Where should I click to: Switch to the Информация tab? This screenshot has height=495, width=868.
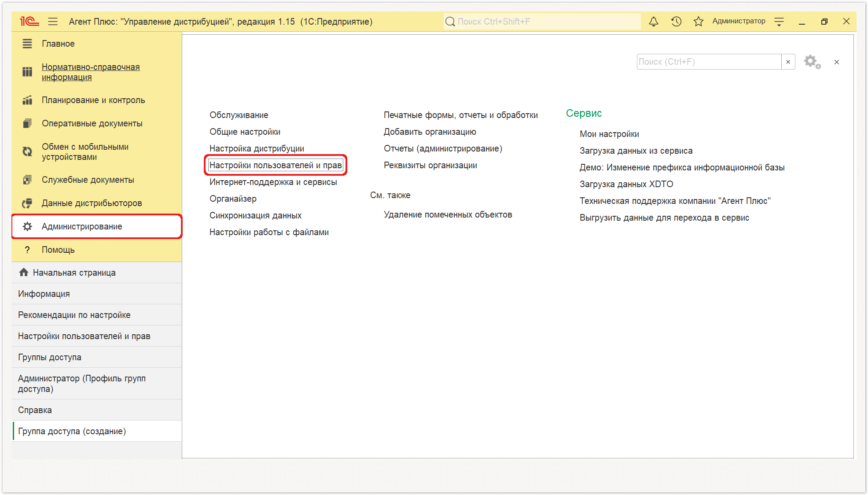pos(97,294)
